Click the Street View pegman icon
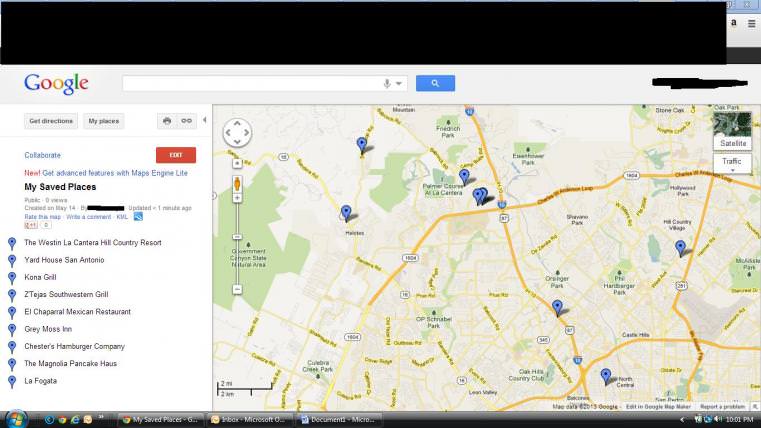This screenshot has width=761, height=428. point(237,184)
